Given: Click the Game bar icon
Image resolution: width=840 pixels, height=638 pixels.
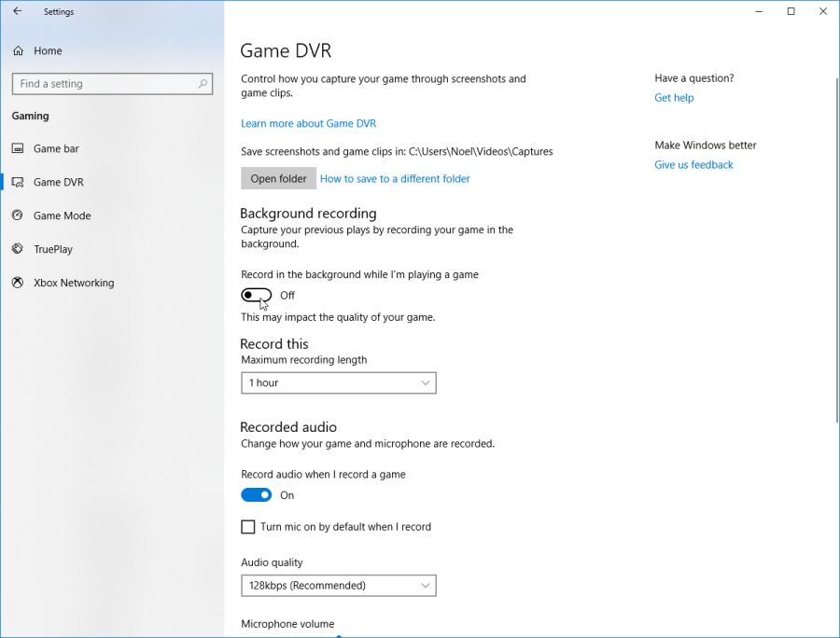Looking at the screenshot, I should pos(18,149).
